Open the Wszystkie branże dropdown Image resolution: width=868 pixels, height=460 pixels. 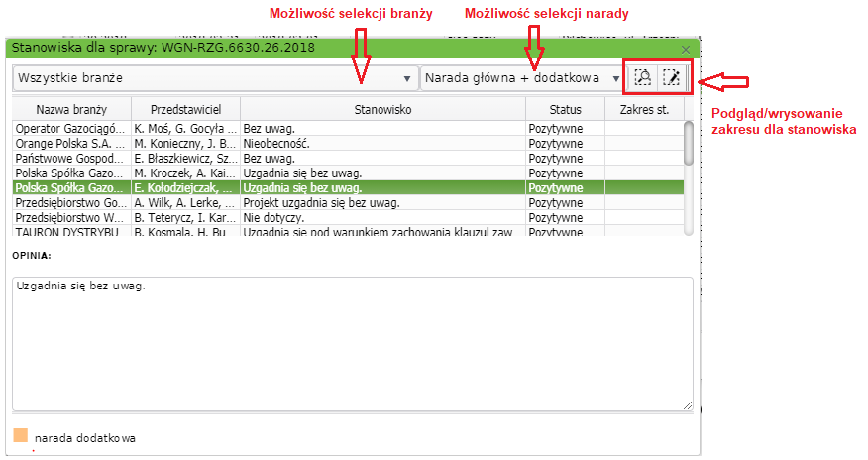point(215,78)
